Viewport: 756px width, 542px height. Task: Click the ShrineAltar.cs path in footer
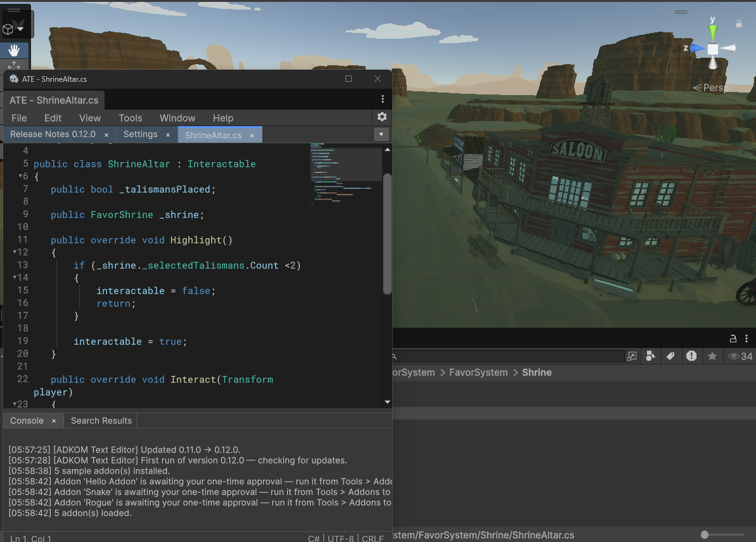(484, 535)
